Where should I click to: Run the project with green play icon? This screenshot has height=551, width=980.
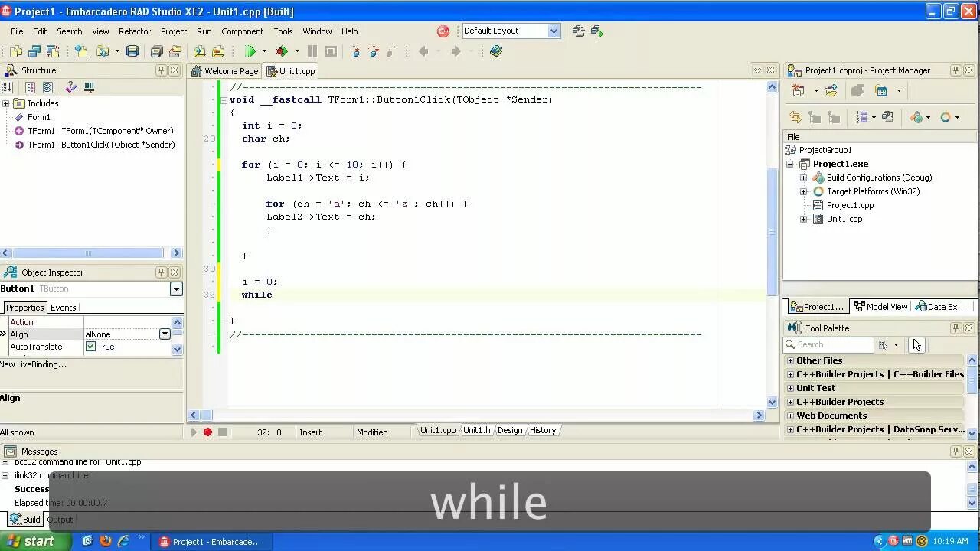(250, 51)
